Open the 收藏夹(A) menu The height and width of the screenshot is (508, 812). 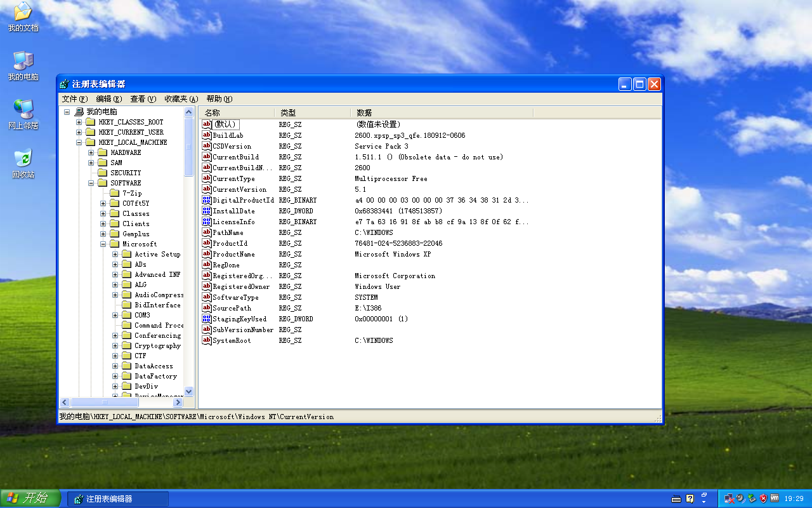pos(181,99)
